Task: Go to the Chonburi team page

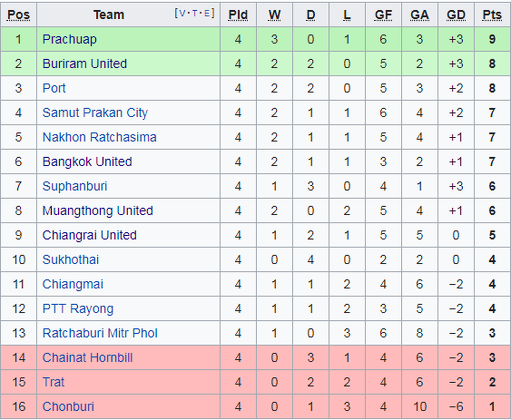Action: click(68, 407)
